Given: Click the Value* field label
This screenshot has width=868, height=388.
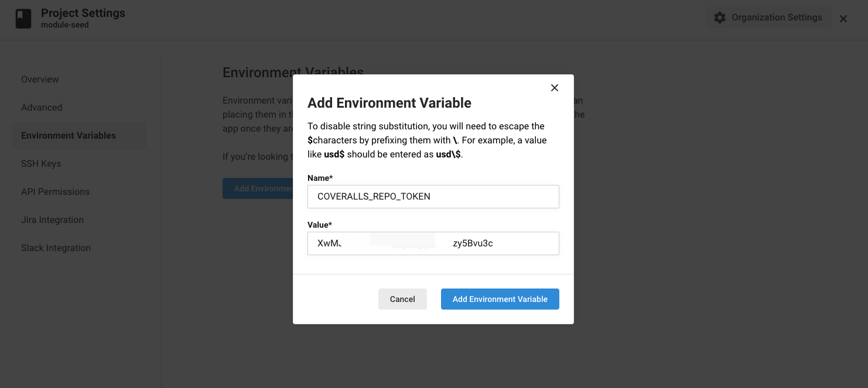Looking at the screenshot, I should pos(320,225).
